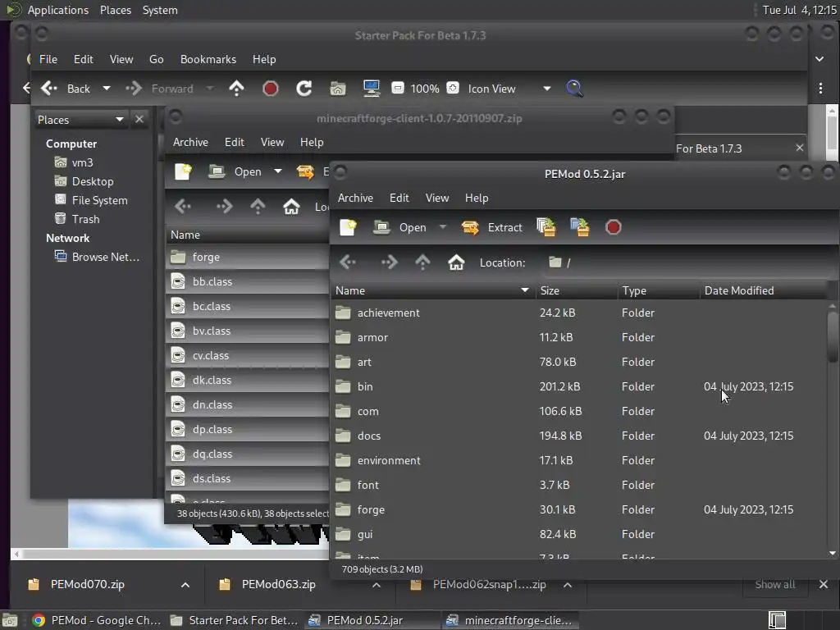Select the forge folder in PEMod archive
Viewport: 840px width, 630px height.
578,510
